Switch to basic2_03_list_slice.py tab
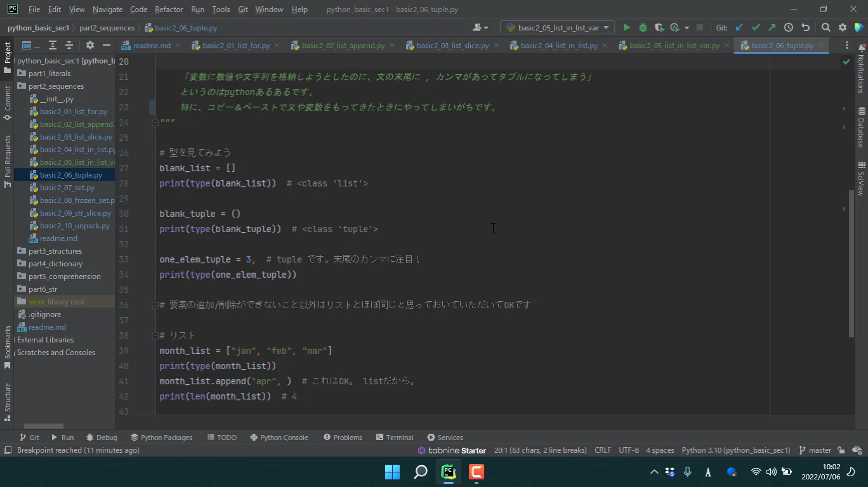Screen dimensions: 868x487 pyautogui.click(x=452, y=46)
